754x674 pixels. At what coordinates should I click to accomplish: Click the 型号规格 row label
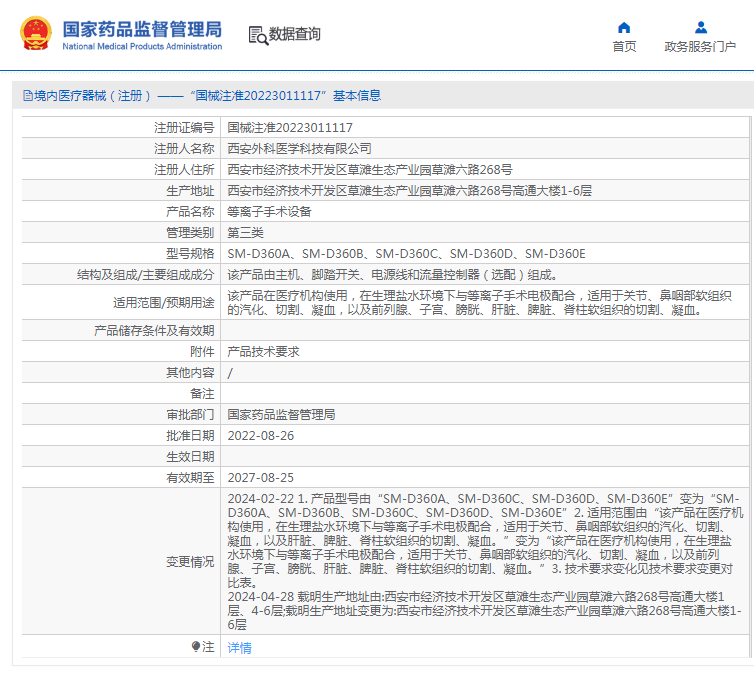click(190, 254)
